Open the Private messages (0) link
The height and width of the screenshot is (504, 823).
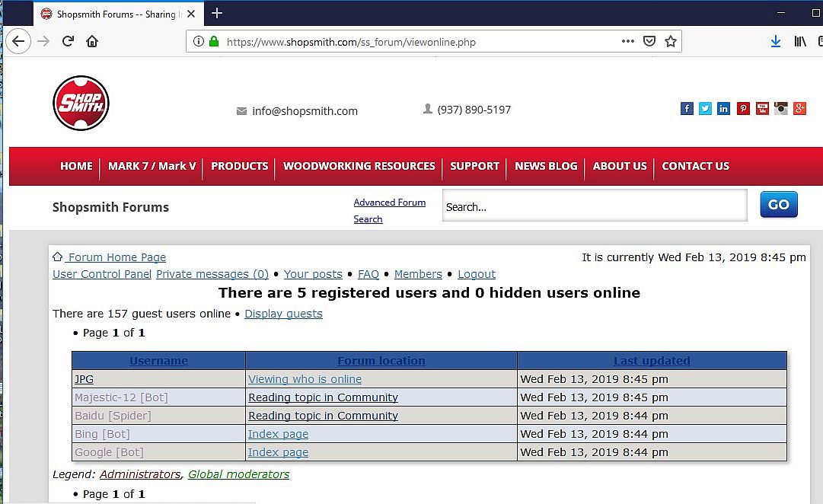(212, 274)
